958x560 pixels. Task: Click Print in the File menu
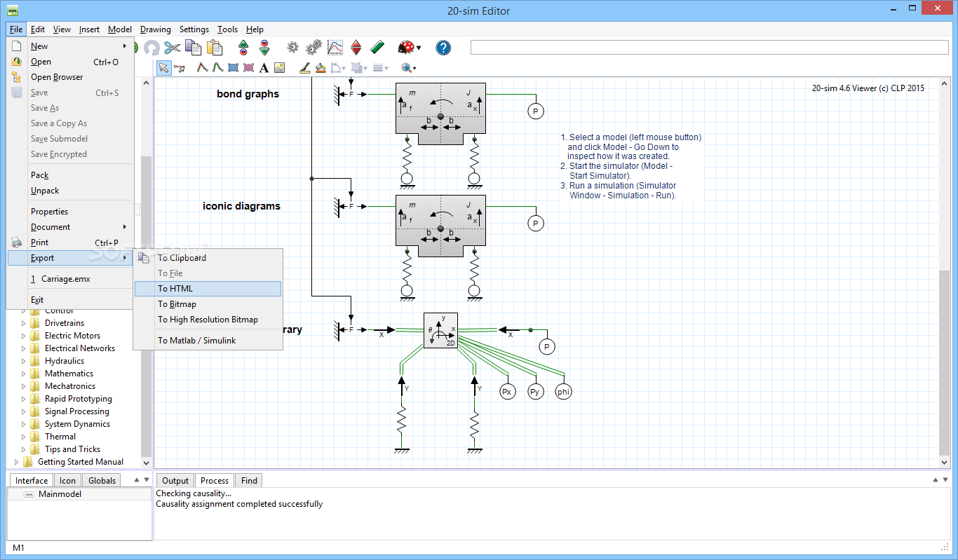coord(70,243)
